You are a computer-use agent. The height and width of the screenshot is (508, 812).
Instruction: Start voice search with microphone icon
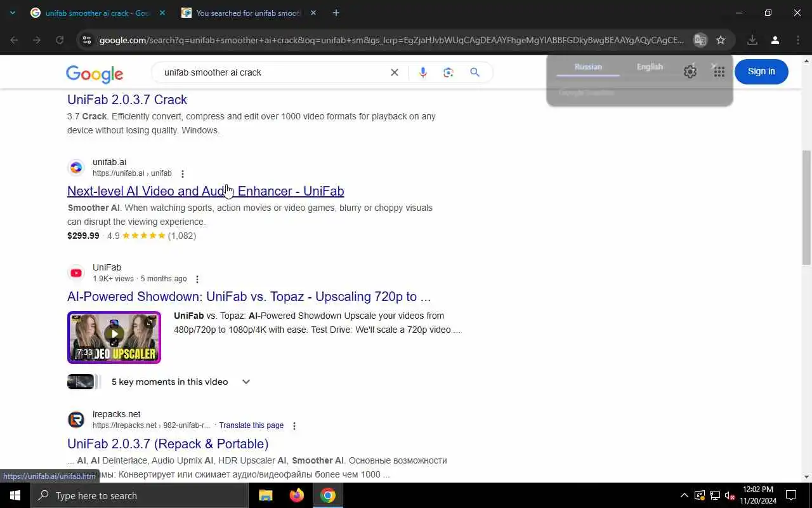pos(423,72)
